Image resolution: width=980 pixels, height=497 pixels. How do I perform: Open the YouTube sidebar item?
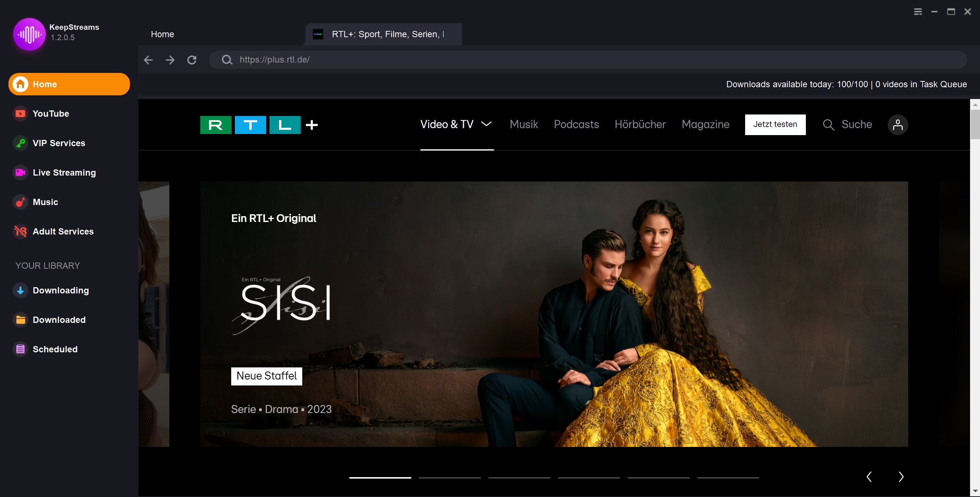click(x=50, y=113)
